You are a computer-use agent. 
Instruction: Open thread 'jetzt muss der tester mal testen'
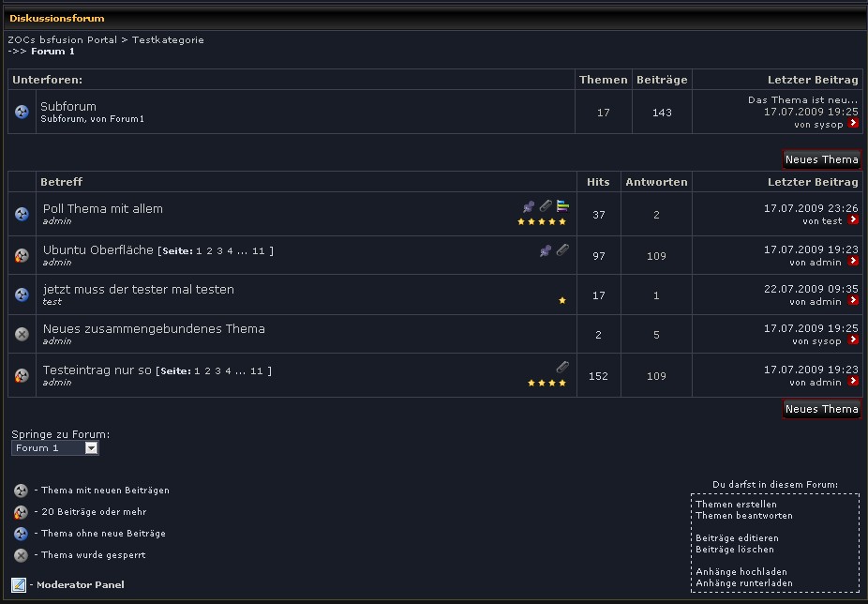pos(139,290)
